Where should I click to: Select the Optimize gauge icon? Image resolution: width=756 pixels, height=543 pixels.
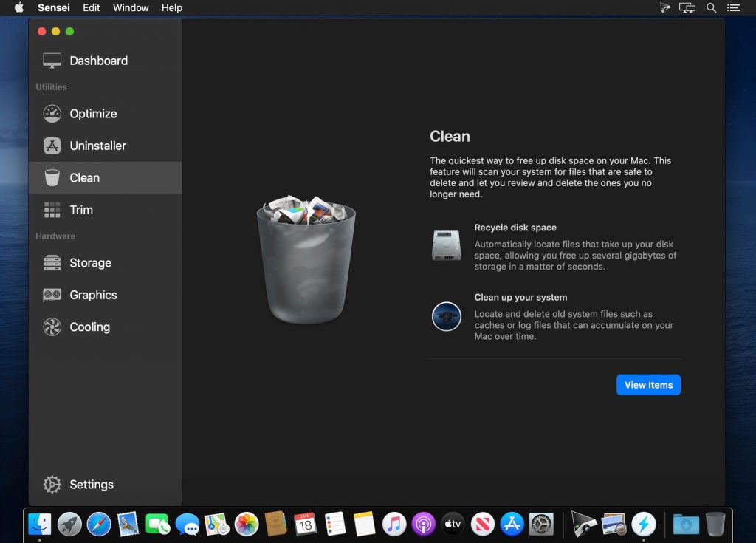tap(52, 114)
